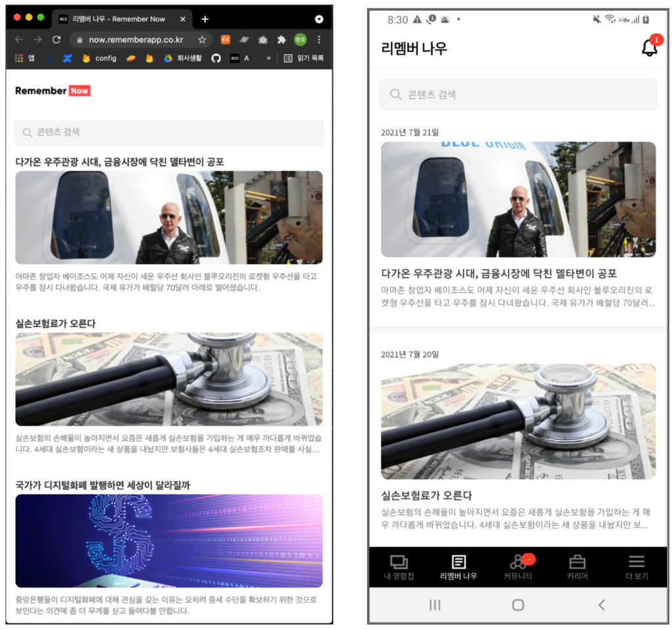Tap the 커리어 briefcase icon
Viewport: 672px width, 629px height.
tap(577, 561)
